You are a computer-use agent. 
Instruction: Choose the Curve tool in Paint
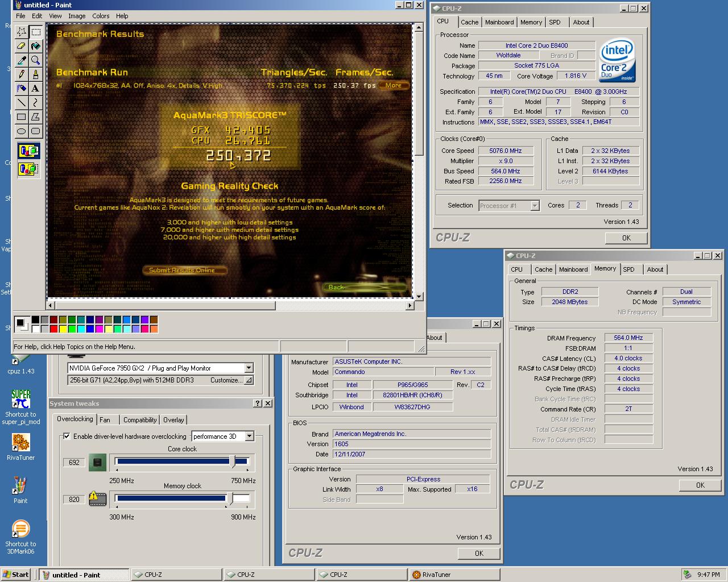35,103
